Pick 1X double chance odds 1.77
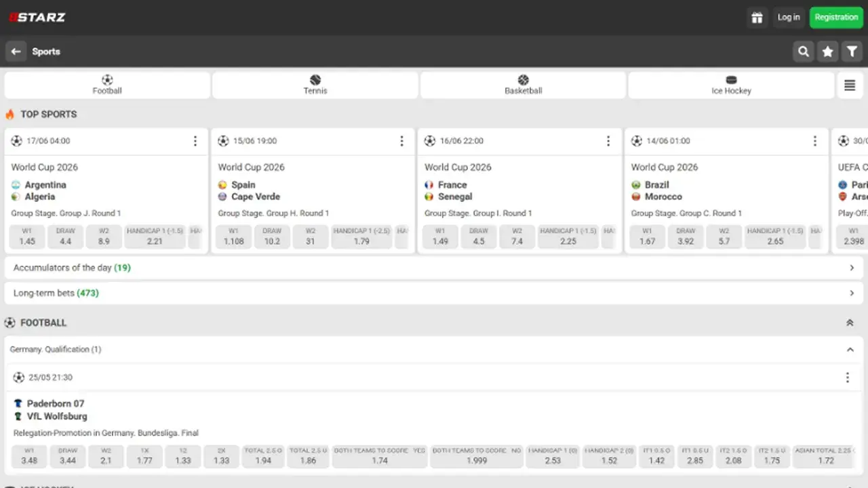This screenshot has width=868, height=488. click(x=144, y=456)
